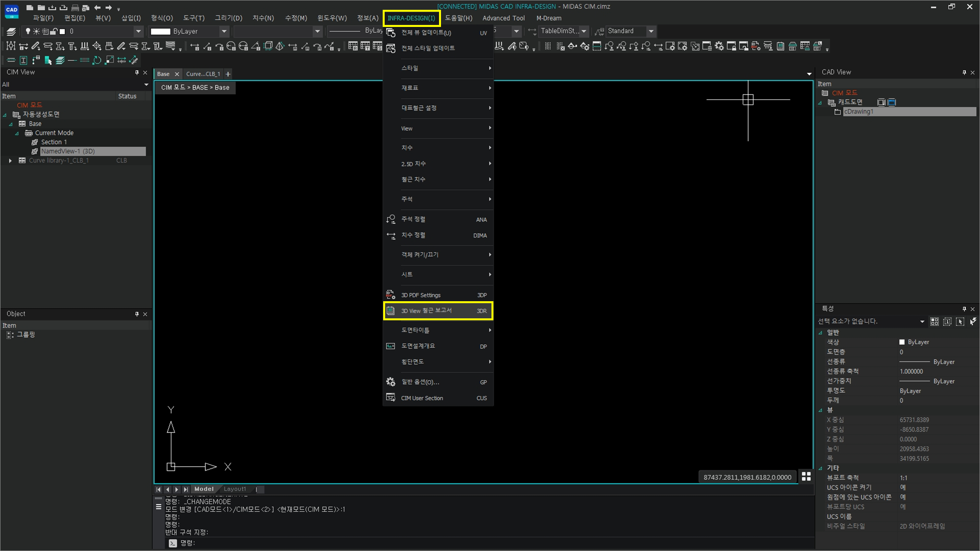Jump to first layout arrow button
Screen dimensions: 980x551
(158, 489)
